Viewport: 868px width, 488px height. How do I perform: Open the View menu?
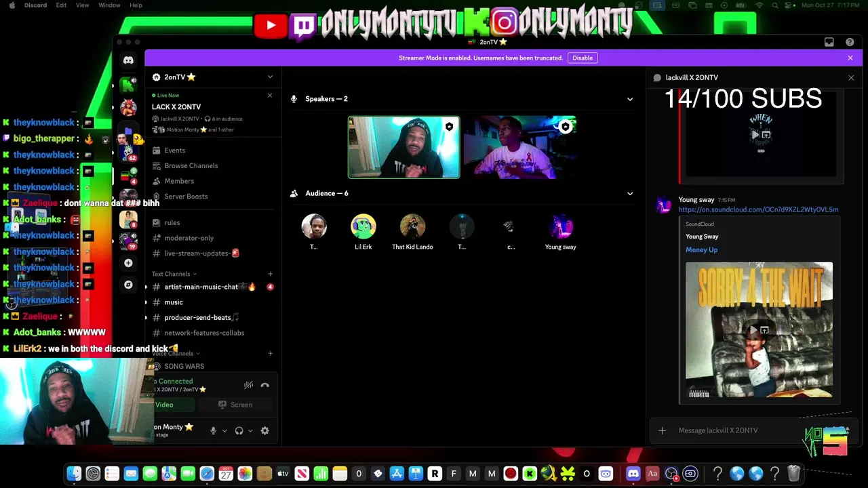pos(82,5)
